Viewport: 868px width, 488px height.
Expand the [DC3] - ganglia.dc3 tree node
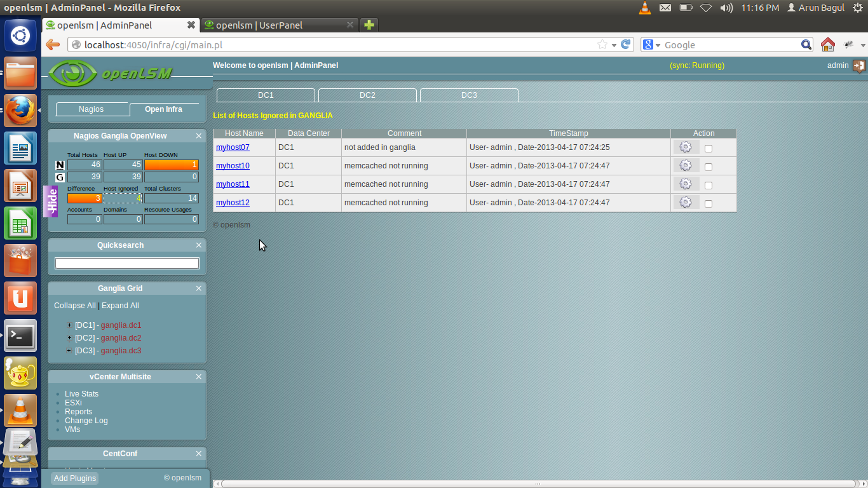(69, 350)
